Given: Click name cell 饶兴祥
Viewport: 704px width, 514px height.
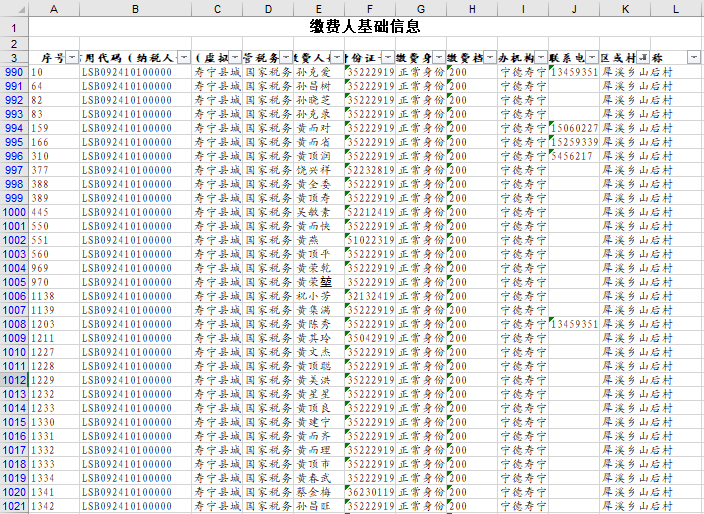Looking at the screenshot, I should click(319, 170).
